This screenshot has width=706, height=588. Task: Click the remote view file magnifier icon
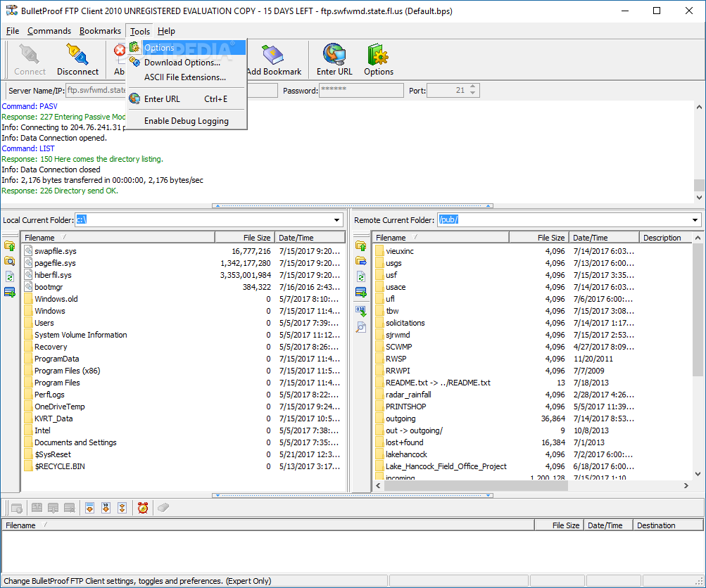pyautogui.click(x=360, y=327)
